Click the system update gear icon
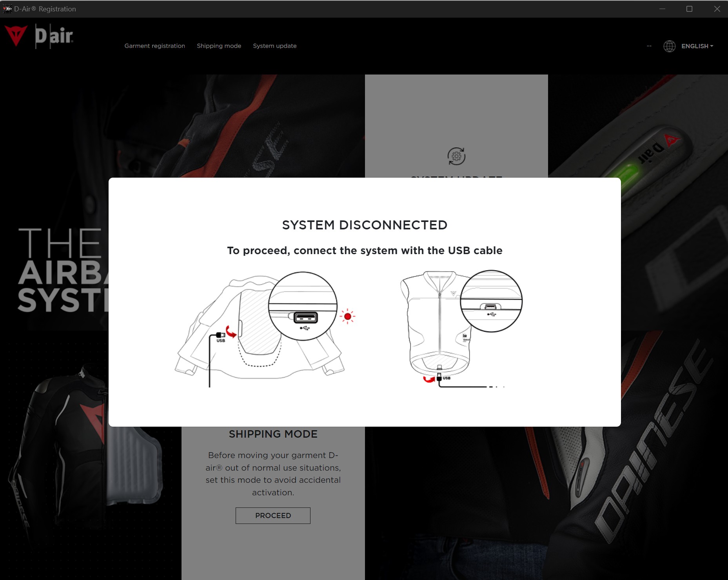The height and width of the screenshot is (580, 728). click(456, 156)
